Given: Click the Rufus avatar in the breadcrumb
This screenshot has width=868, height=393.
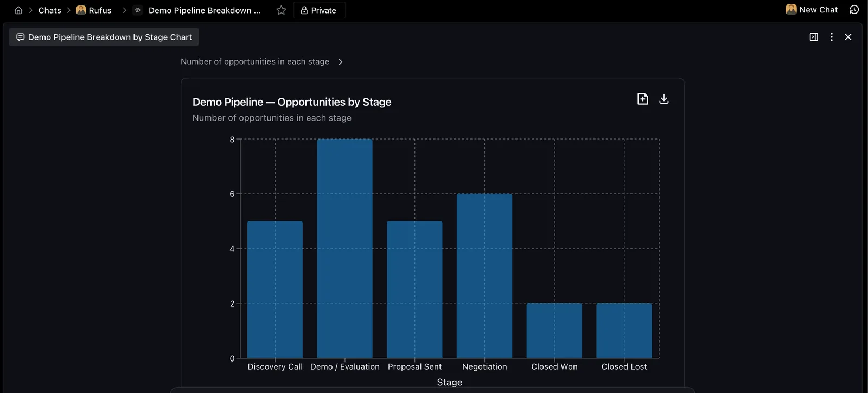Looking at the screenshot, I should [x=81, y=10].
